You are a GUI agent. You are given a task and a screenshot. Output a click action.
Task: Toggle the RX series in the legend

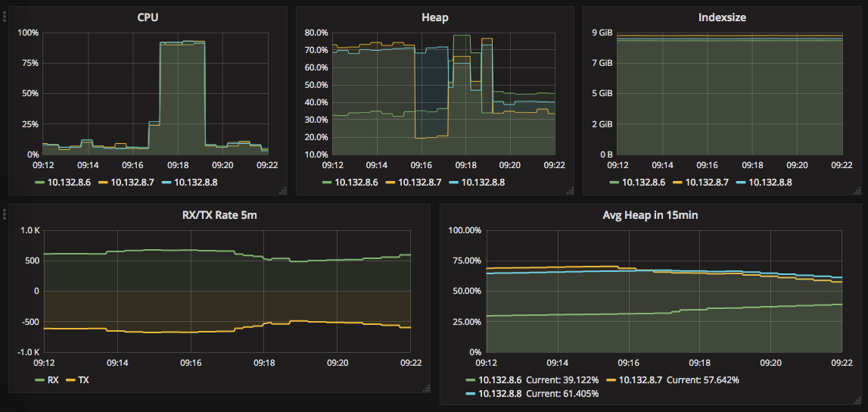[54, 380]
